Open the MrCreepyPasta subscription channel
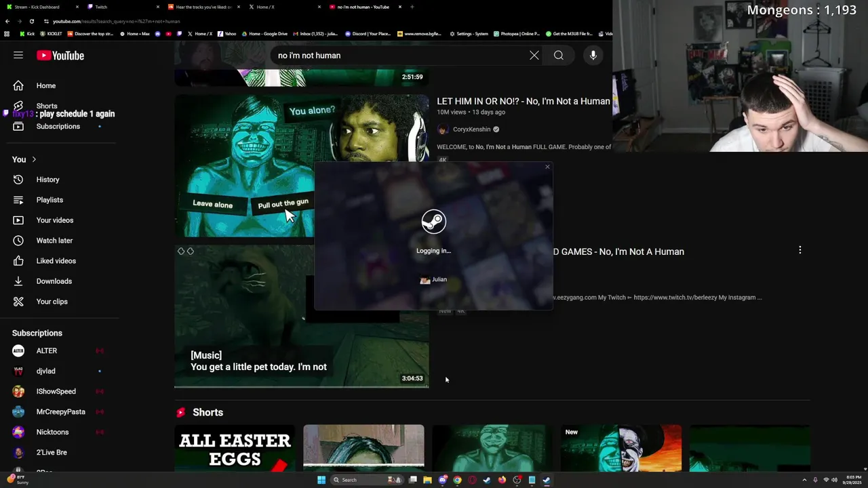Screen dimensions: 868x488 click(60, 411)
